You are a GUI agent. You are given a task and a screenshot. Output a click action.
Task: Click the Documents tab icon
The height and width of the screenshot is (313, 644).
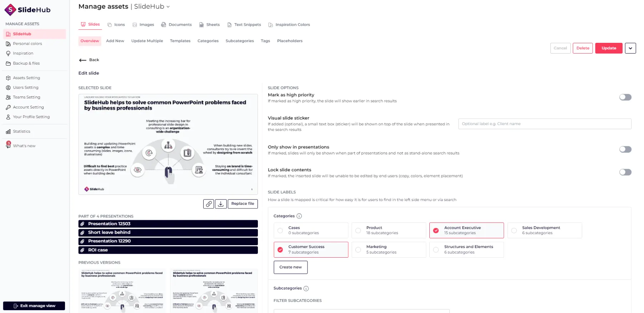tap(164, 25)
